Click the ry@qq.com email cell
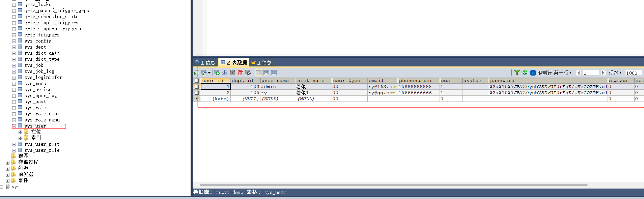Screen dimensions: 644x199 (x=383, y=93)
